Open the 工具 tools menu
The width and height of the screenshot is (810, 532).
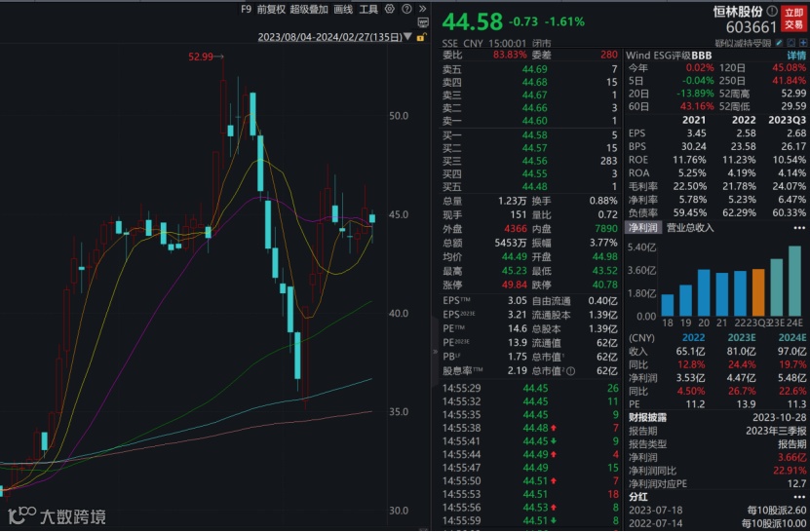coord(368,10)
